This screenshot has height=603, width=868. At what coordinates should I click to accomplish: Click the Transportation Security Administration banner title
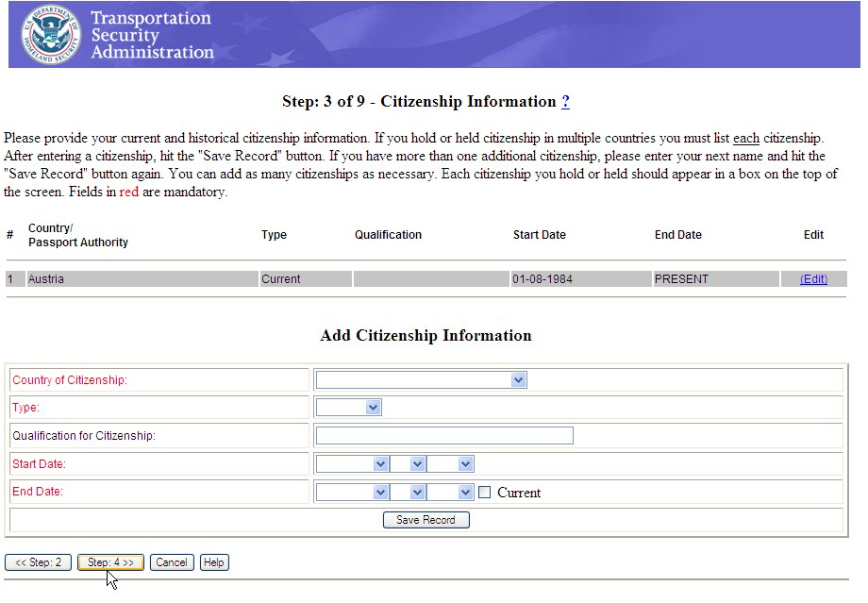pyautogui.click(x=152, y=35)
